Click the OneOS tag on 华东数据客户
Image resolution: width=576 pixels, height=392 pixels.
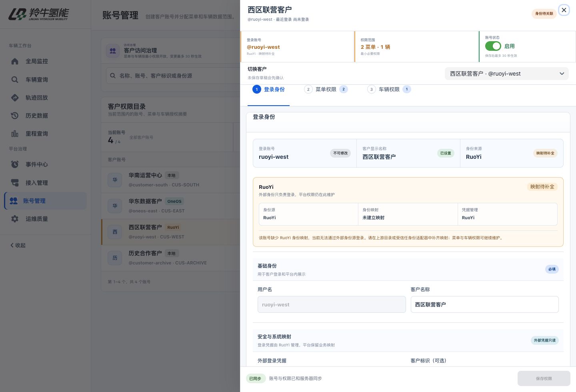point(174,201)
